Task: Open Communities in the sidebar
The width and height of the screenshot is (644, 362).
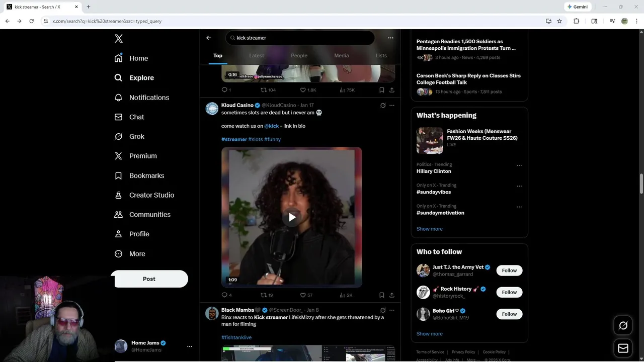Action: pos(142,215)
